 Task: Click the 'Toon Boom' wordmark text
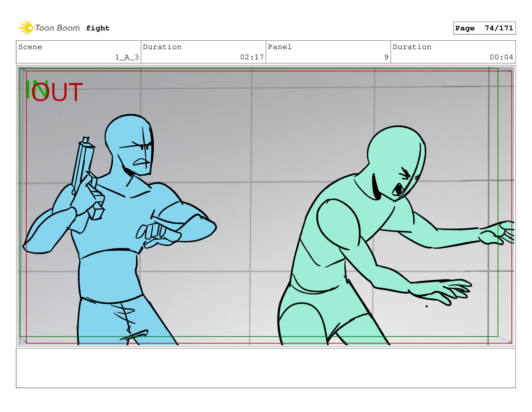[x=57, y=28]
